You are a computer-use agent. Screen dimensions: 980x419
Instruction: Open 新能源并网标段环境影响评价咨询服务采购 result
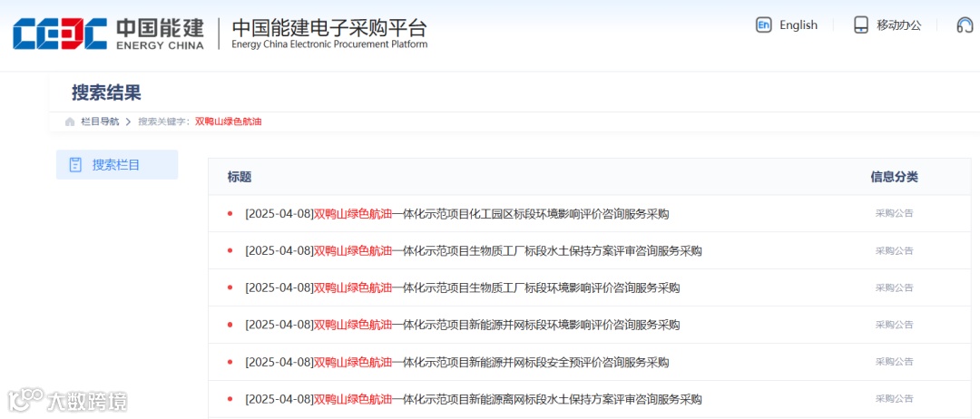463,325
